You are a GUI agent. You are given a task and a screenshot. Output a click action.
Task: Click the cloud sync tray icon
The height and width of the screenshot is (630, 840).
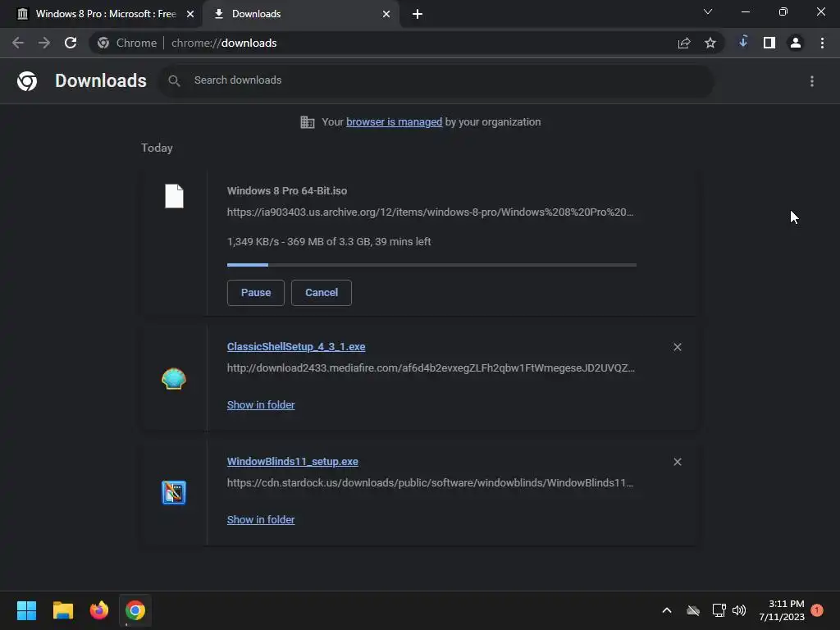[693, 610]
